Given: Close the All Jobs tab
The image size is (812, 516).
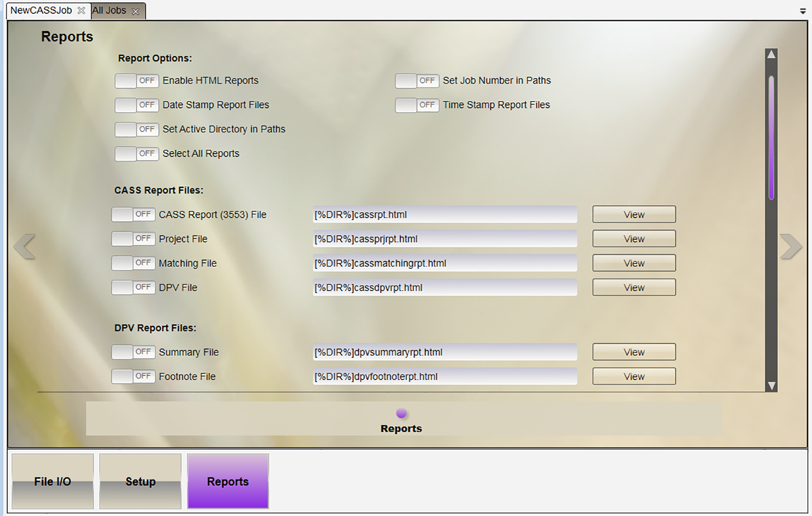Looking at the screenshot, I should pos(136,11).
